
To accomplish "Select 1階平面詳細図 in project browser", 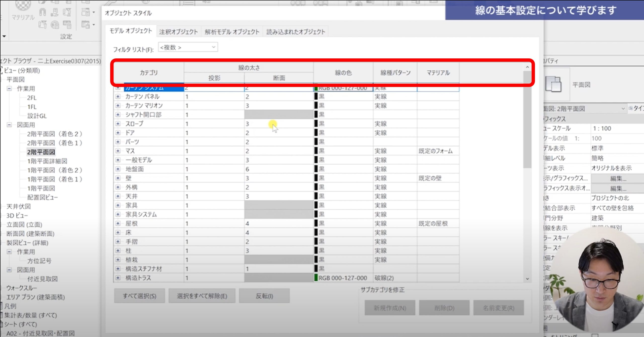I will tap(47, 161).
